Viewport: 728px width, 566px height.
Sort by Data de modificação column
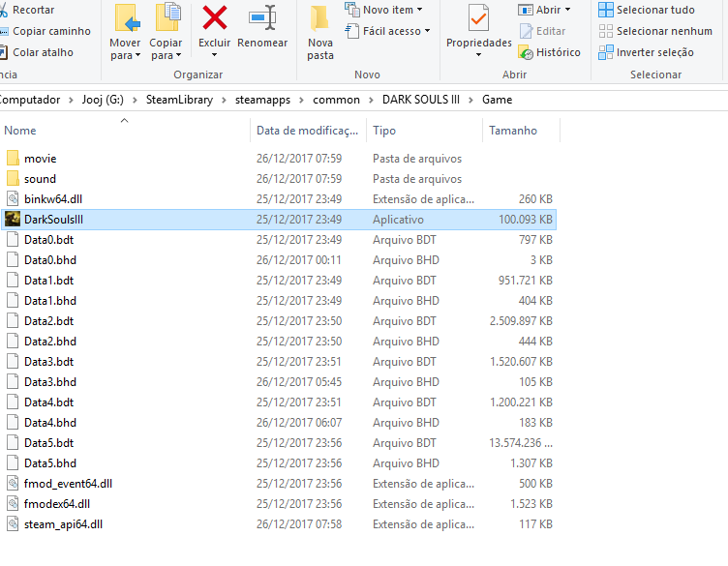(x=307, y=131)
